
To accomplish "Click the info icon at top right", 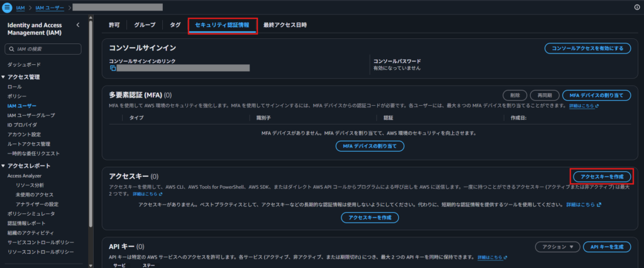I will [x=637, y=8].
